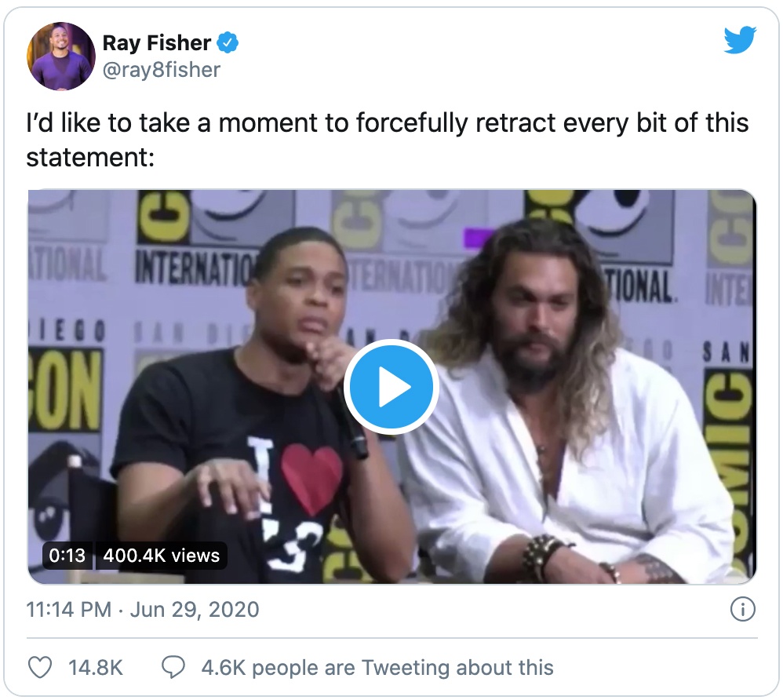Open '4.6K people are Tweeting about this'
The height and width of the screenshot is (700, 783).
[x=377, y=668]
